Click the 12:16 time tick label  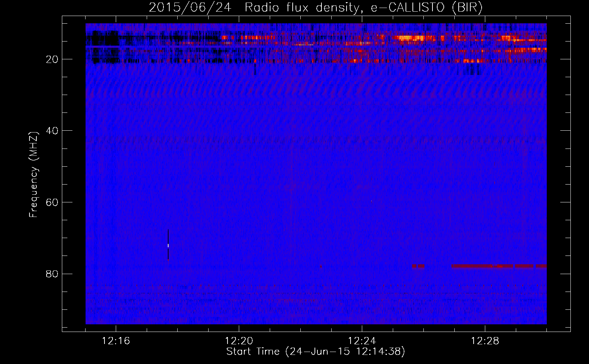click(116, 341)
